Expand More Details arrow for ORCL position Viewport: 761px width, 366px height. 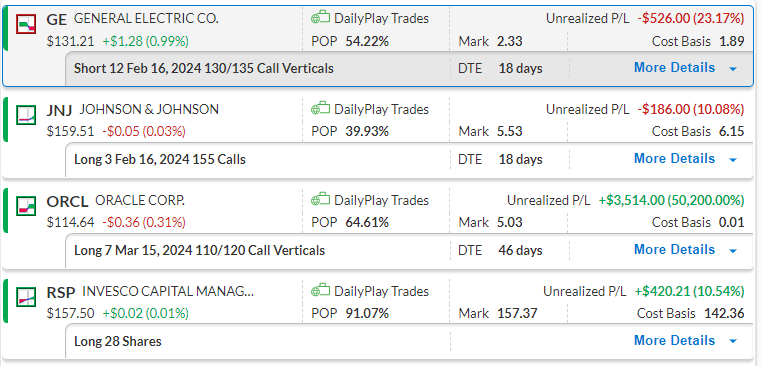(x=733, y=250)
